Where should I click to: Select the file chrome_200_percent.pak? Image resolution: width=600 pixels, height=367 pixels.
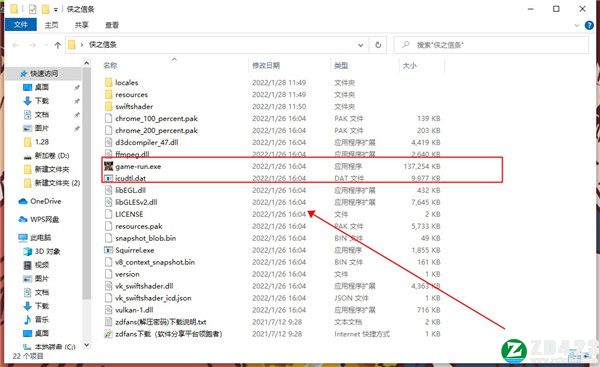(156, 130)
